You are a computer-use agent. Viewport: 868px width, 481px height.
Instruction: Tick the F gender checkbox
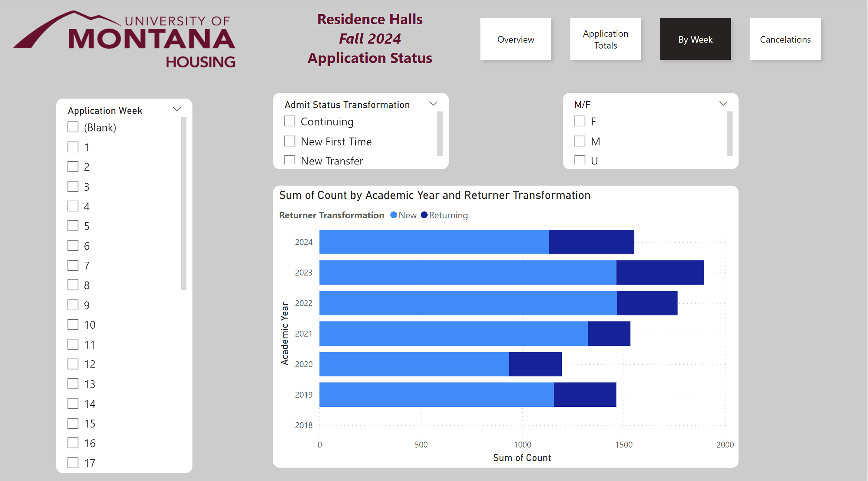tap(579, 121)
